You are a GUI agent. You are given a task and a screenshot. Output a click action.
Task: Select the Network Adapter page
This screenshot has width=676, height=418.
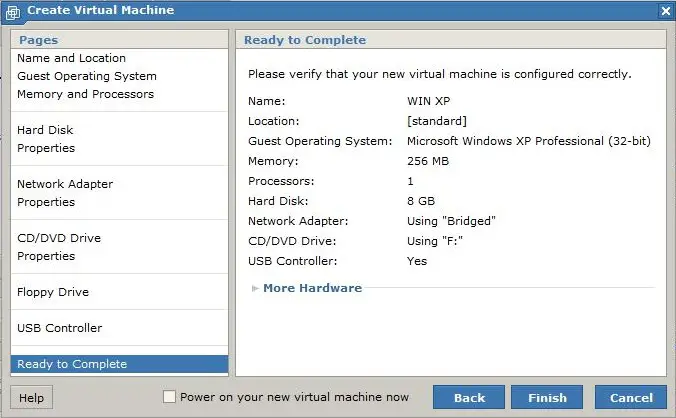pyautogui.click(x=65, y=184)
